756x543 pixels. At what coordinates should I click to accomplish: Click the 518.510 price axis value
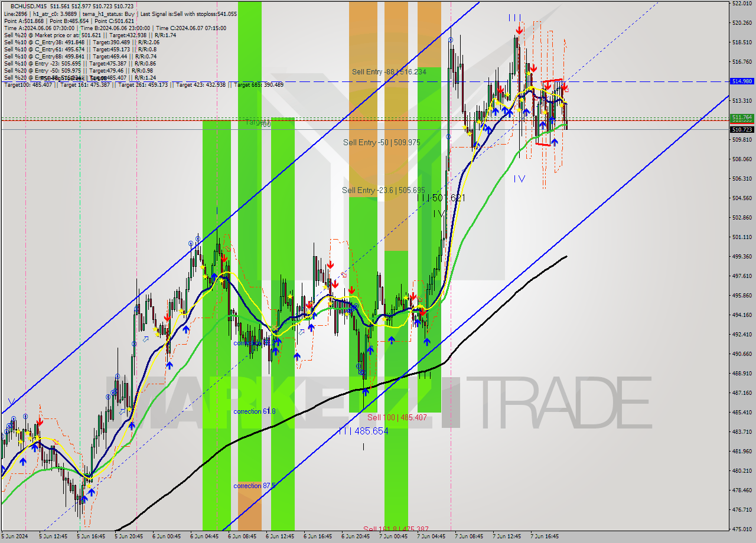point(742,42)
